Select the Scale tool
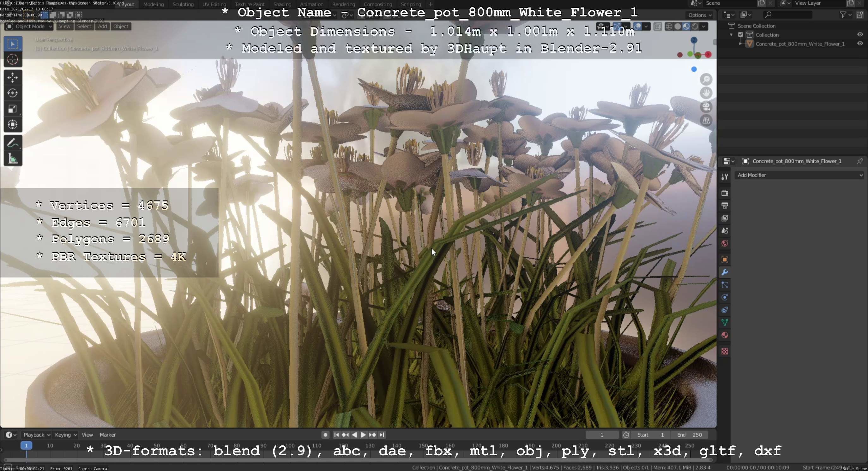Image resolution: width=868 pixels, height=471 pixels. 12,109
